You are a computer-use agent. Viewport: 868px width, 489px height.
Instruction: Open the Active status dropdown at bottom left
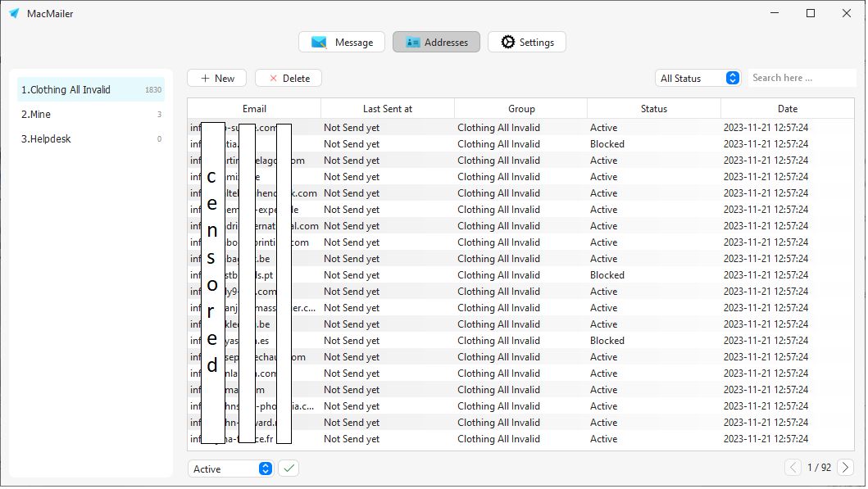tap(225, 468)
